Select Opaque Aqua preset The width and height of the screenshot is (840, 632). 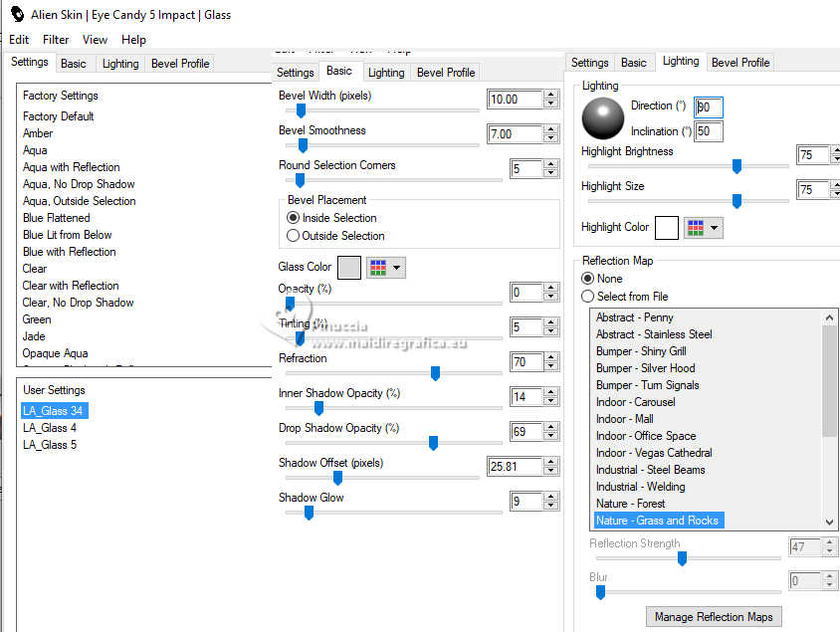pos(55,353)
